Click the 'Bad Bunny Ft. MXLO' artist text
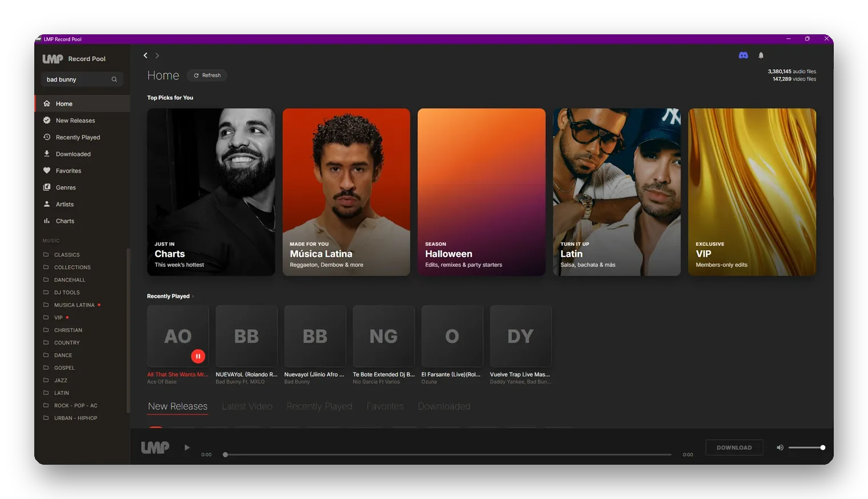The image size is (868, 499). pos(240,382)
